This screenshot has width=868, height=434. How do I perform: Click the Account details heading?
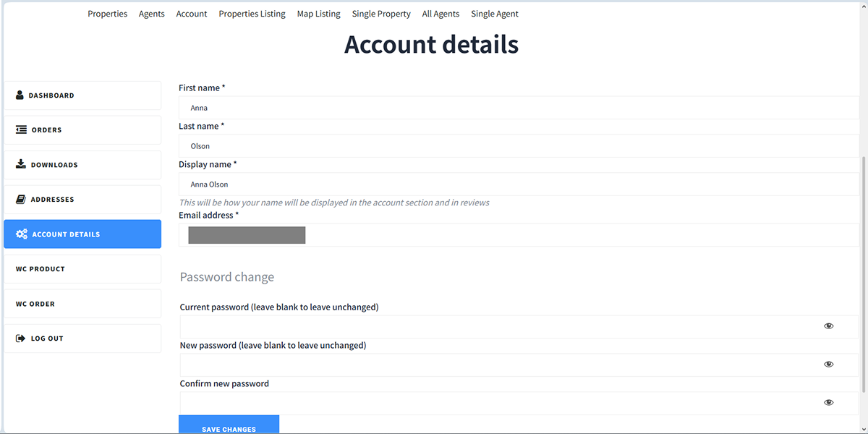431,44
